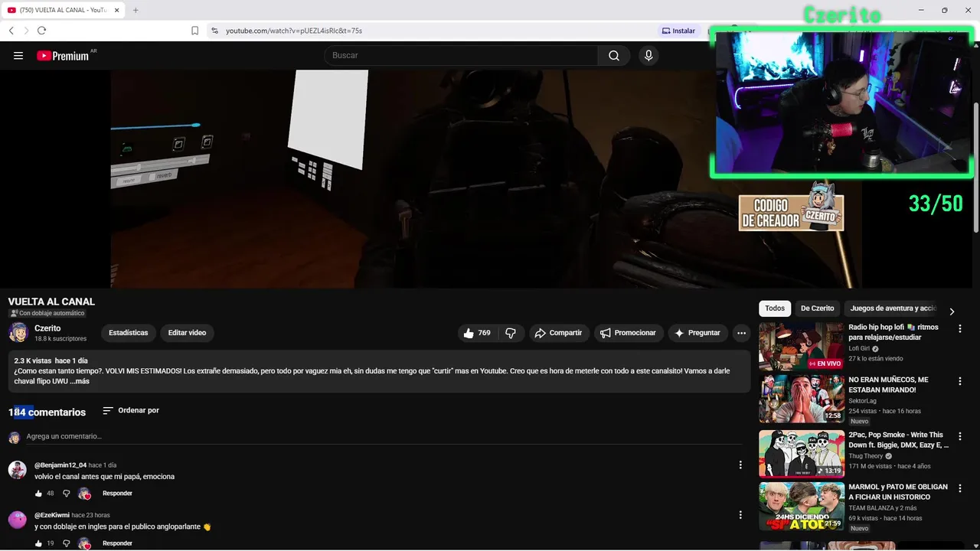Open Czerito channel avatar

coord(18,332)
